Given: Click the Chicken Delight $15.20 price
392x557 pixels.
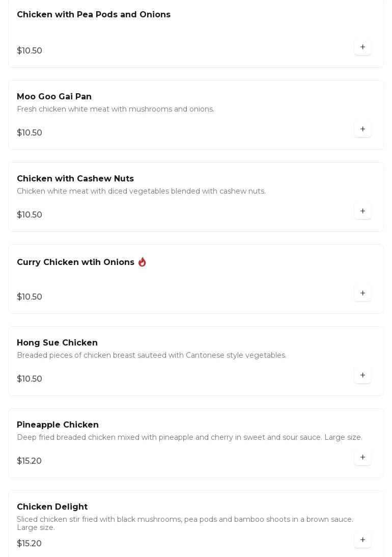Looking at the screenshot, I should (x=29, y=543).
